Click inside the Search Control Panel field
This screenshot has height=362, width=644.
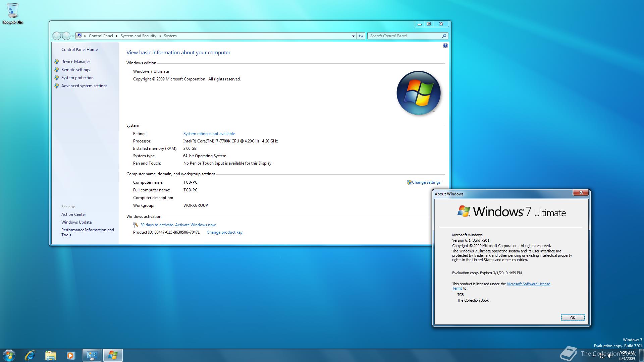click(x=402, y=36)
